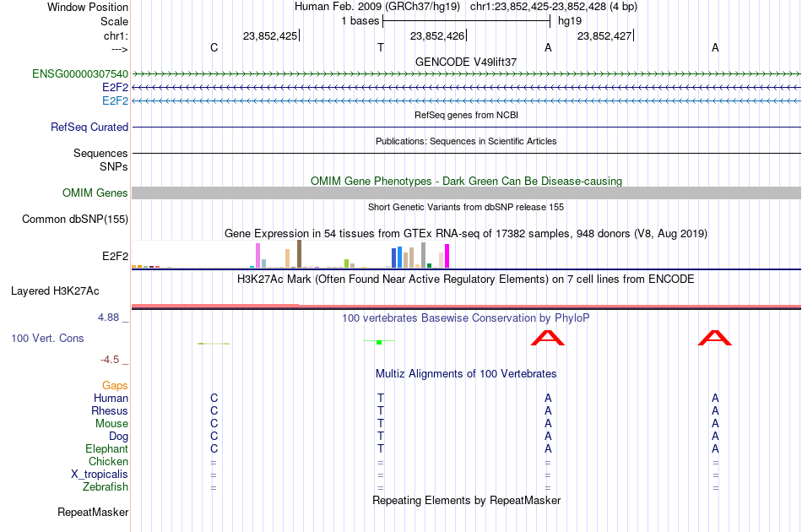Click the 'Scale' label
Image resolution: width=802 pixels, height=532 pixels.
point(114,21)
